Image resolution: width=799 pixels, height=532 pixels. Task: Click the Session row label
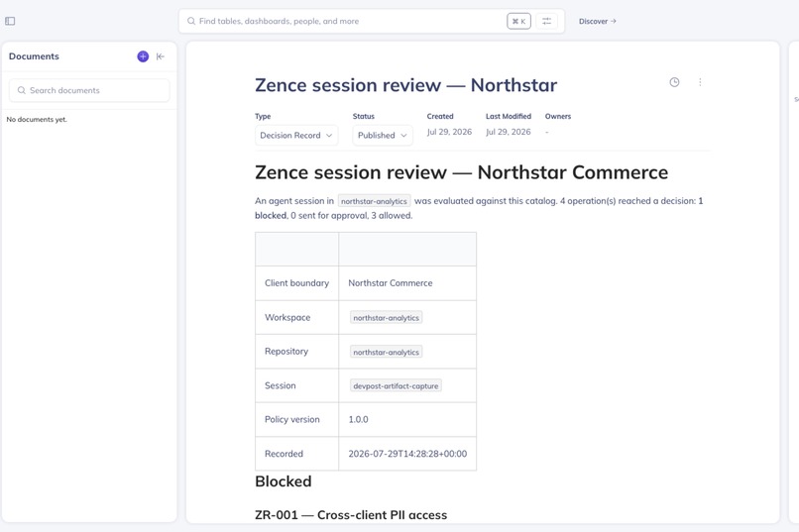[x=280, y=386]
